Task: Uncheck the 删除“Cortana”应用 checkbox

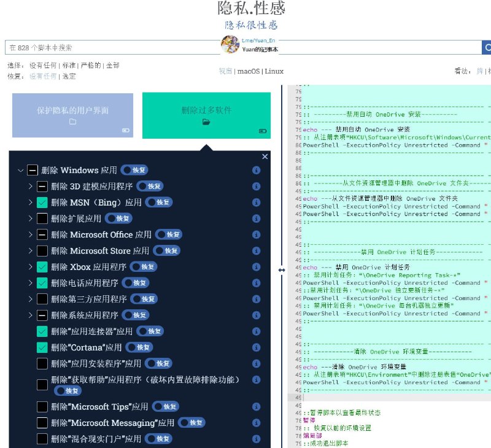Action: coord(42,347)
